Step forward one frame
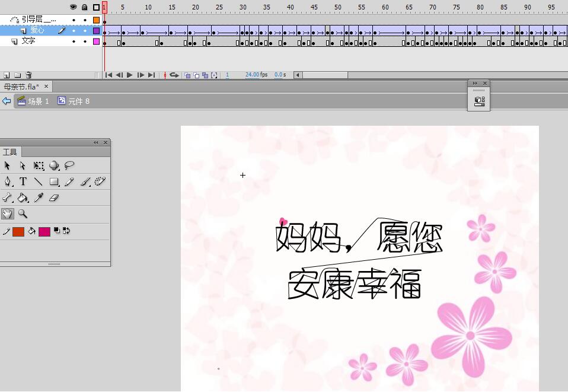 click(x=141, y=75)
